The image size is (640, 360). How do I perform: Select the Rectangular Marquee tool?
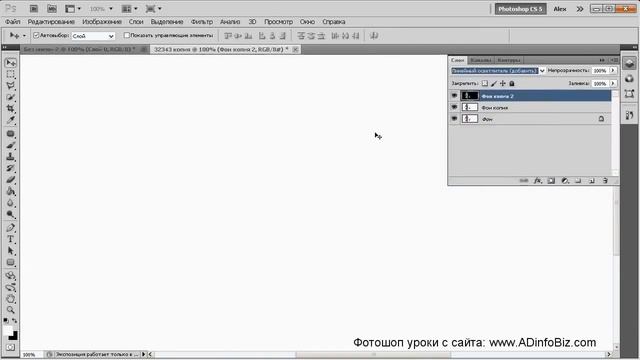click(11, 74)
